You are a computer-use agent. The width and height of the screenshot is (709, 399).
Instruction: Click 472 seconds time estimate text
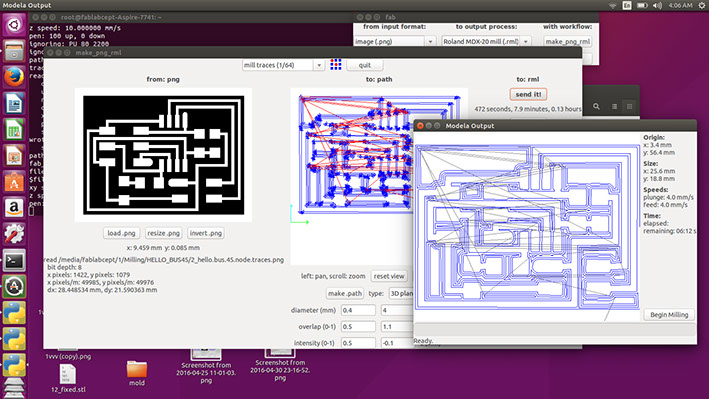[x=528, y=109]
